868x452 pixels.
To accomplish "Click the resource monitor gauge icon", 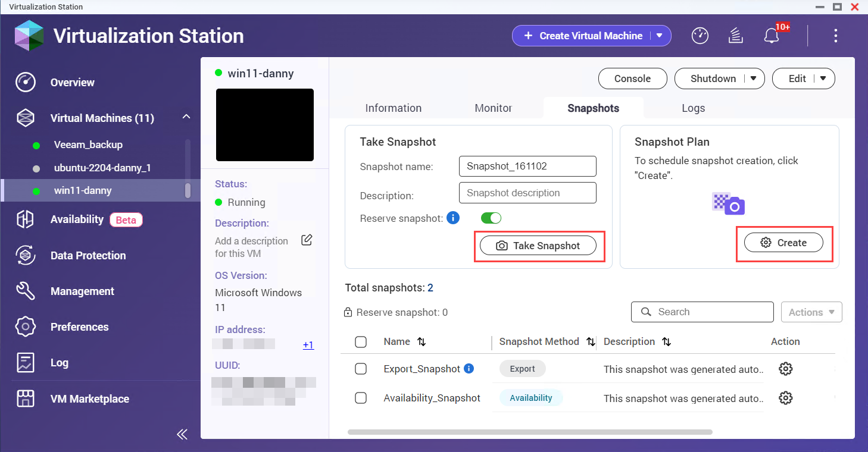I will click(700, 36).
